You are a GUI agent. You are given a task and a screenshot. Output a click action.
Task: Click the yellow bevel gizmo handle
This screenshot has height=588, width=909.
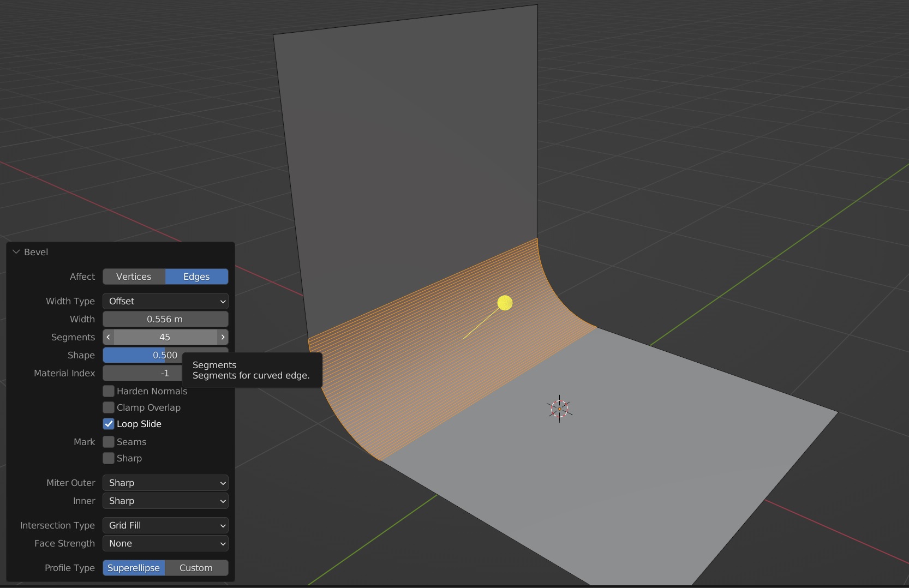(x=505, y=303)
